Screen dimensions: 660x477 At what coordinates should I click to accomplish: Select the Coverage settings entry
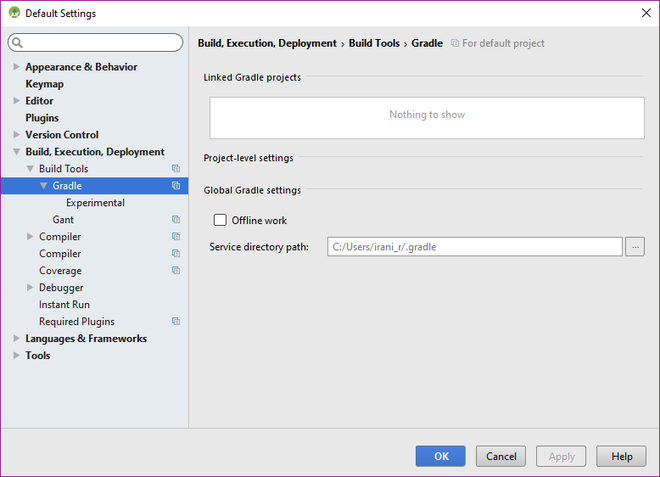click(60, 270)
